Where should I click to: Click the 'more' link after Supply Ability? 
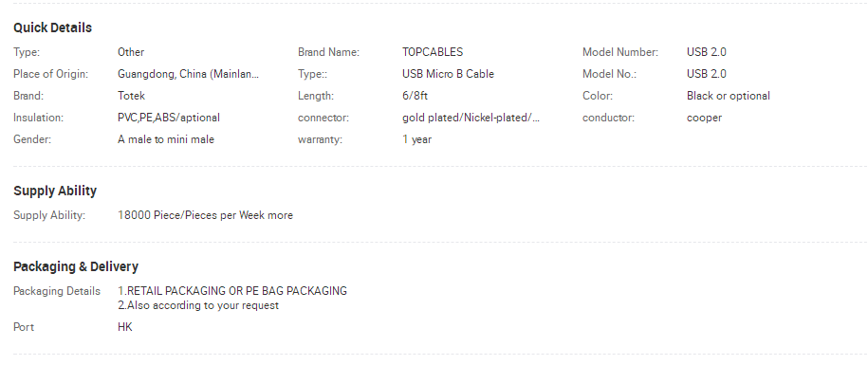click(280, 216)
